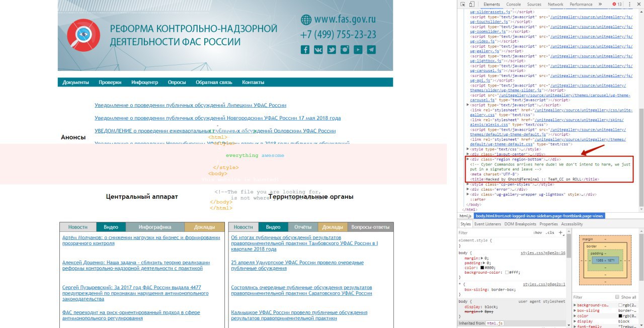Open the Telegram paper-plane icon

(371, 49)
